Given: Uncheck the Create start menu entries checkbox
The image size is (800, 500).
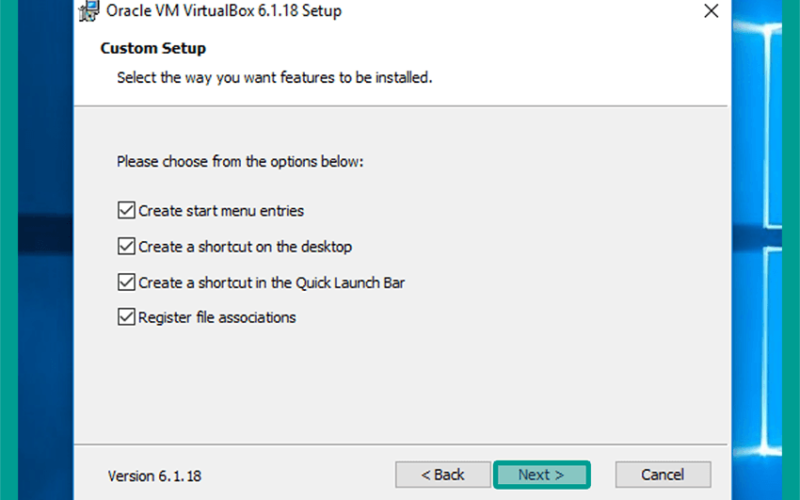Looking at the screenshot, I should [x=126, y=210].
